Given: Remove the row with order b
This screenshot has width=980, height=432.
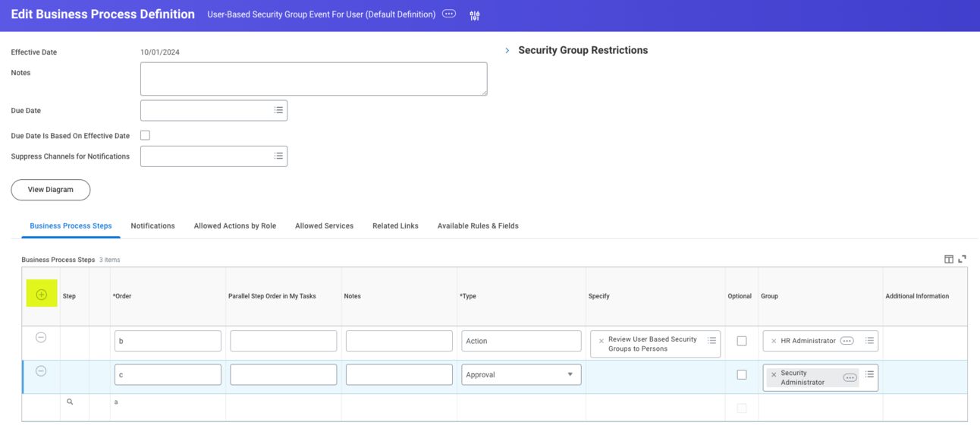Looking at the screenshot, I should pyautogui.click(x=41, y=337).
